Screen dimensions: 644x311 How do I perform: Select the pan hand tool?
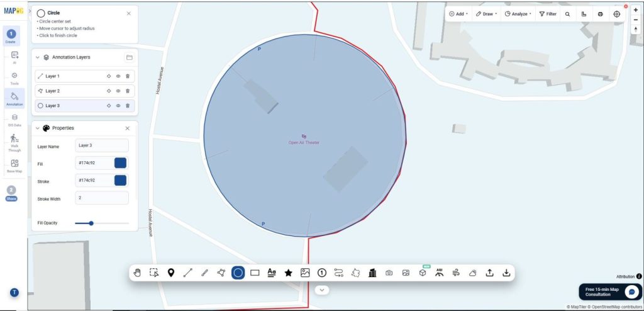pos(137,273)
